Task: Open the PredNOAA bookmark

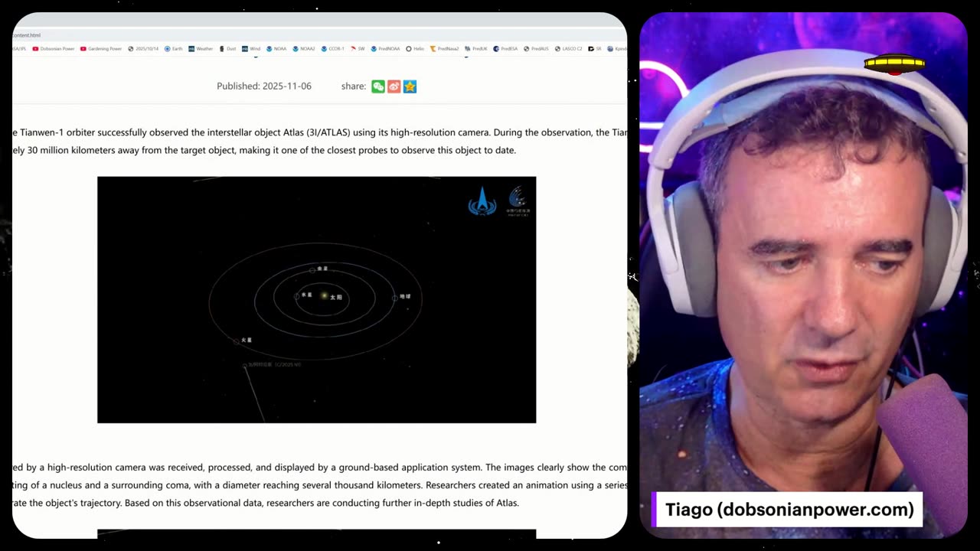Action: 386,49
